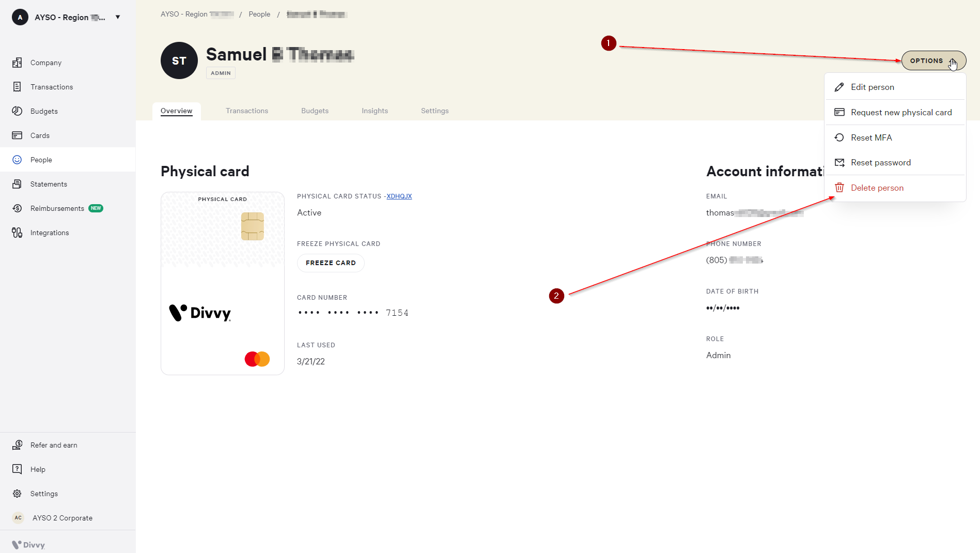
Task: Click the Help question mark icon
Action: pos(17,469)
